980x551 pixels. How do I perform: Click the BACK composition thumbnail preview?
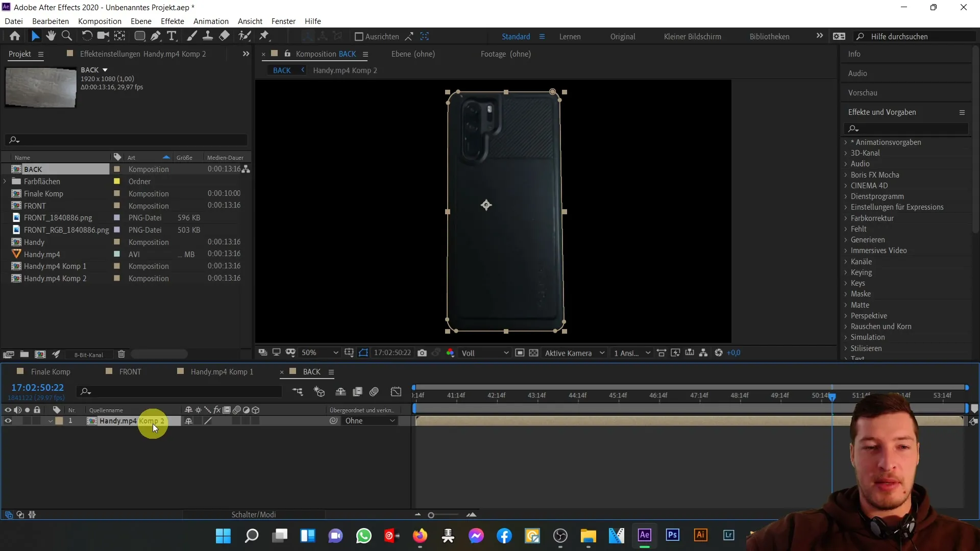pyautogui.click(x=40, y=87)
